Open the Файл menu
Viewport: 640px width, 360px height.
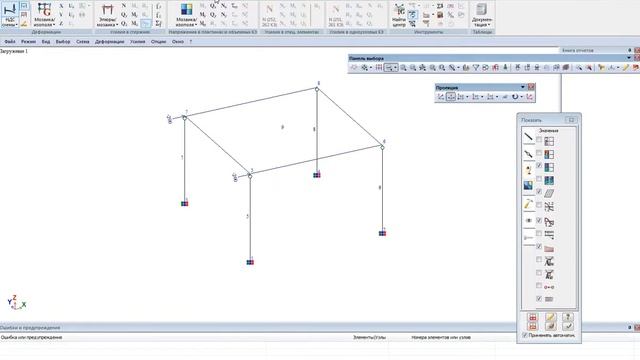[10, 42]
